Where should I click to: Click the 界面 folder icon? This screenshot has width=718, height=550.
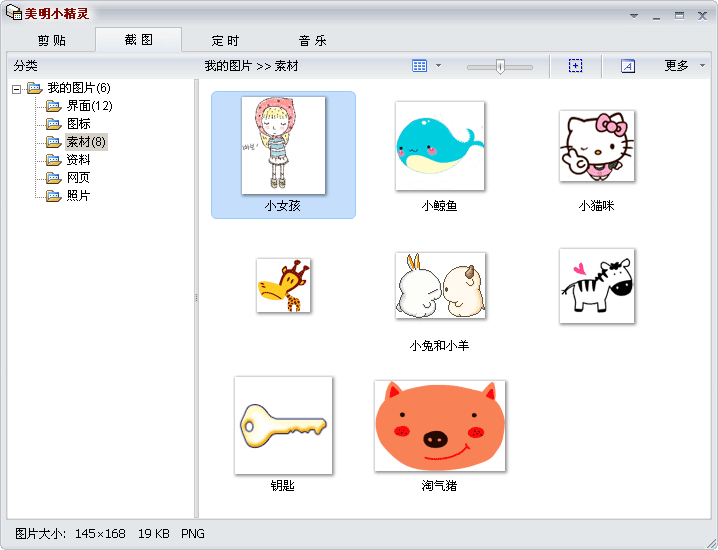point(54,106)
